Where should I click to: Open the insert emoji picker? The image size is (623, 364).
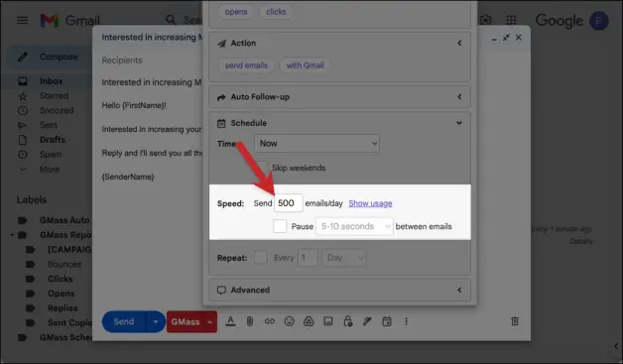tap(290, 321)
